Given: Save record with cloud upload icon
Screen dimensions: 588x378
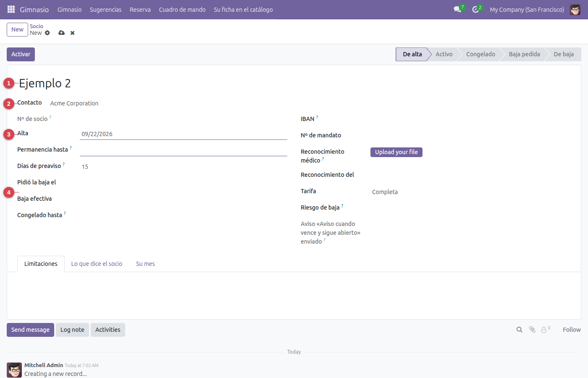Looking at the screenshot, I should [62, 33].
